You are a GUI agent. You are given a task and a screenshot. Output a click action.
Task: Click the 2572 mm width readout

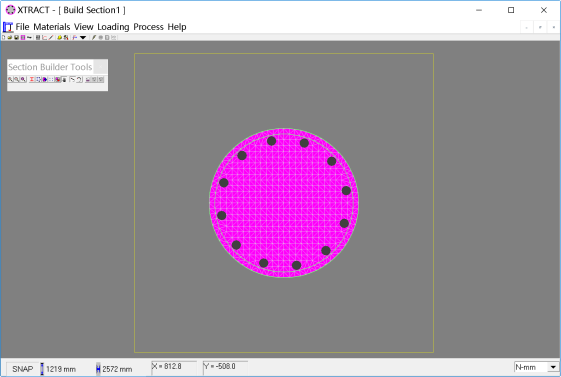pos(117,369)
